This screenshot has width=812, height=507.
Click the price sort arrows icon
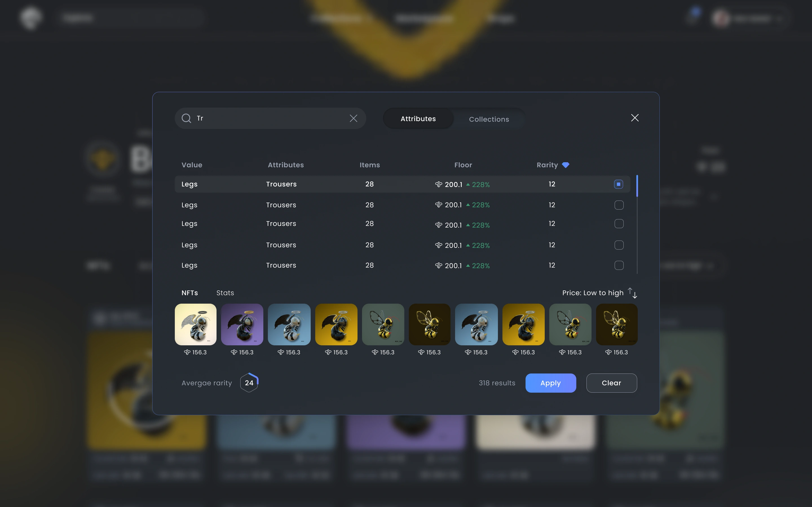(x=632, y=293)
